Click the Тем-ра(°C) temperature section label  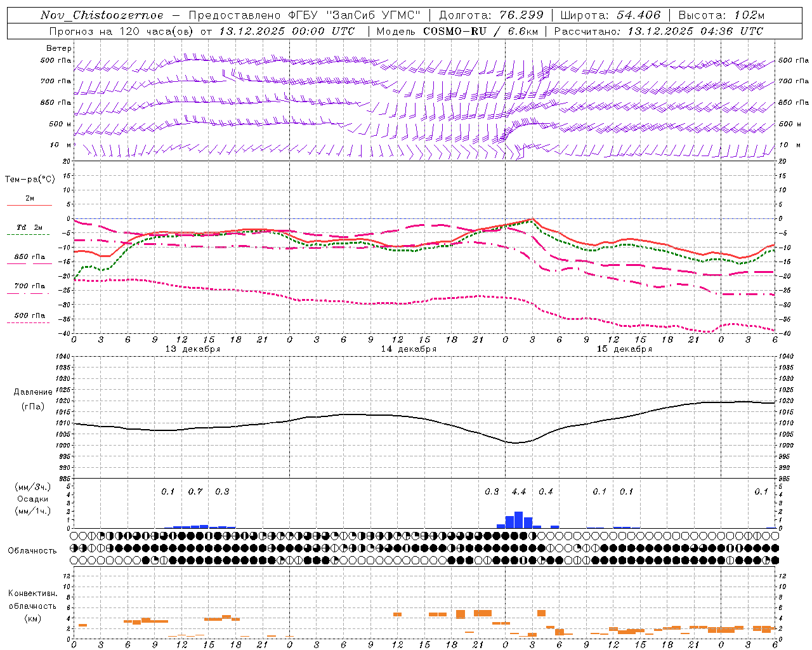(x=30, y=180)
